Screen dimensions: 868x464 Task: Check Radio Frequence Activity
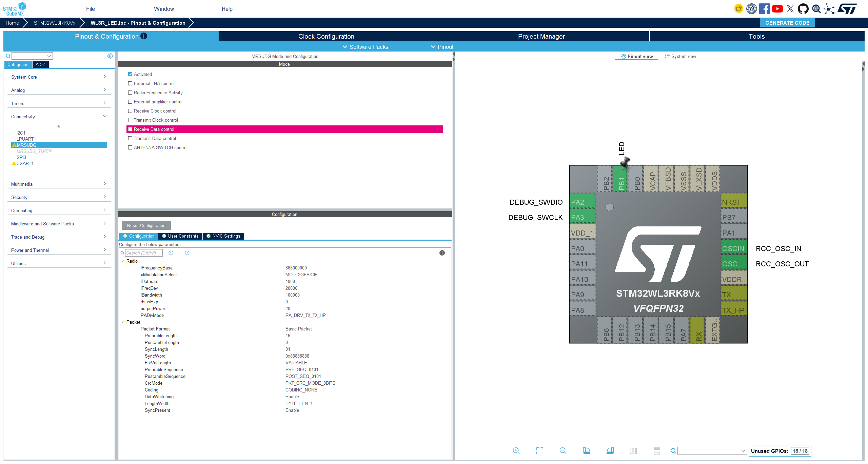pyautogui.click(x=130, y=93)
